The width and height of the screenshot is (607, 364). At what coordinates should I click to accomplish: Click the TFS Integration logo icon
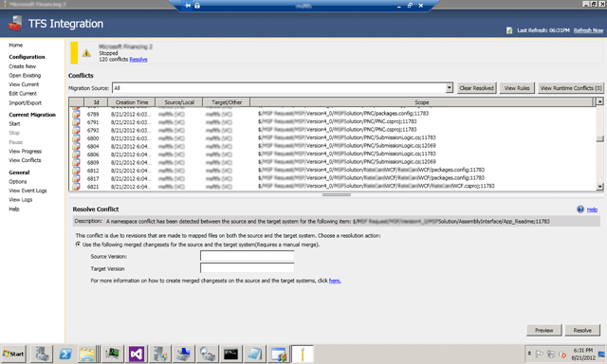pyautogui.click(x=15, y=23)
